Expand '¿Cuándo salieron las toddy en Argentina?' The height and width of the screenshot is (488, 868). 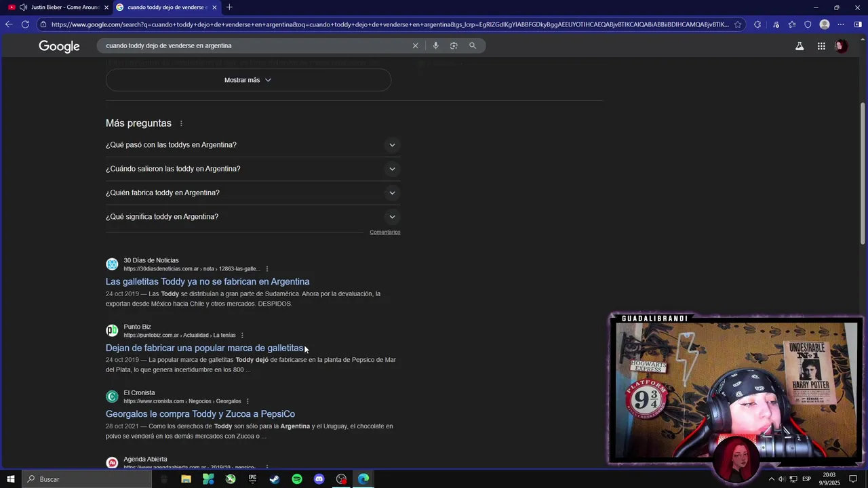252,169
